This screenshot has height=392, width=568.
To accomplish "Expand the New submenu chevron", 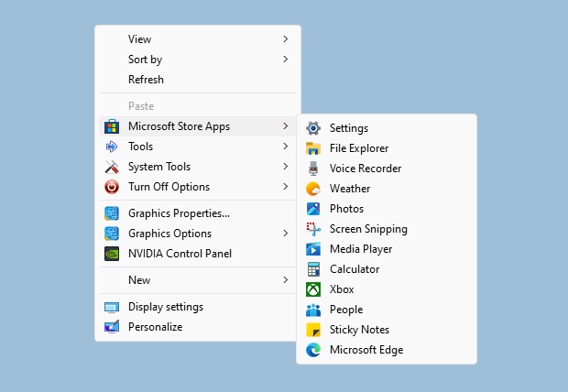I will [286, 280].
